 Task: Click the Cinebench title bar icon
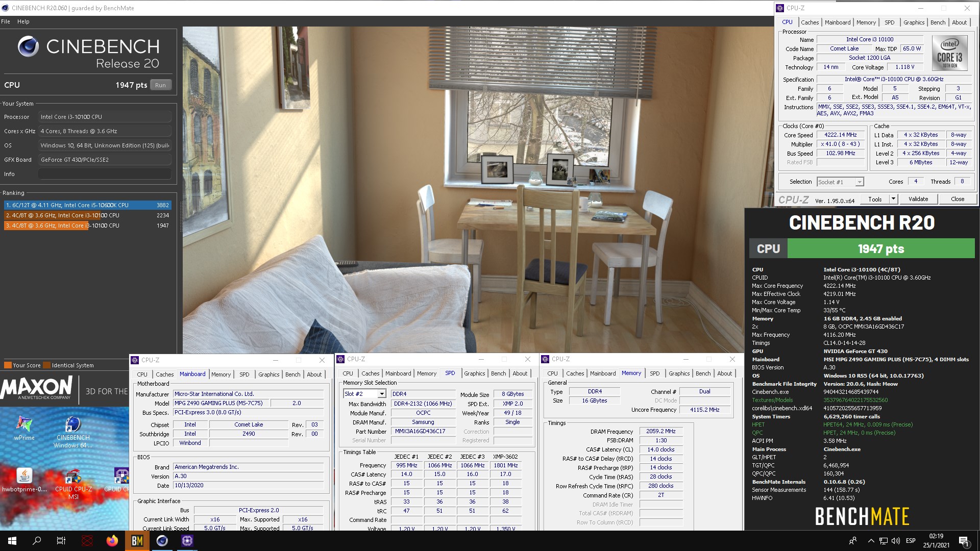tap(5, 8)
